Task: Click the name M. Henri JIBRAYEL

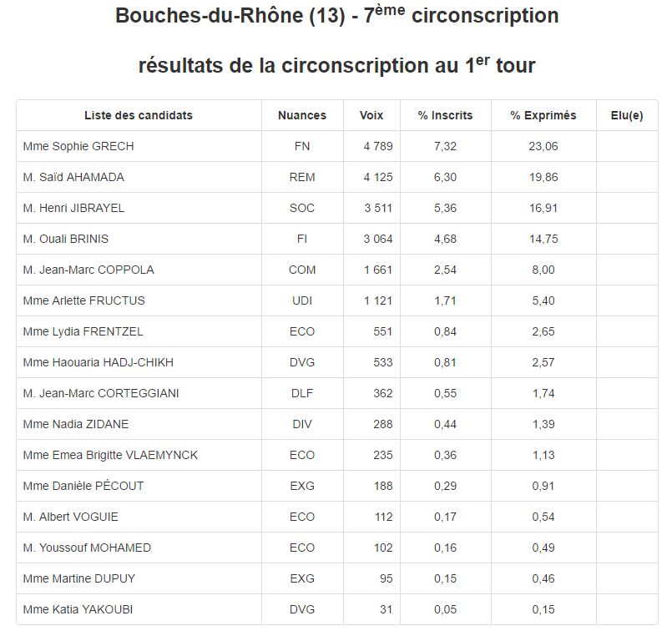Action: (x=73, y=208)
